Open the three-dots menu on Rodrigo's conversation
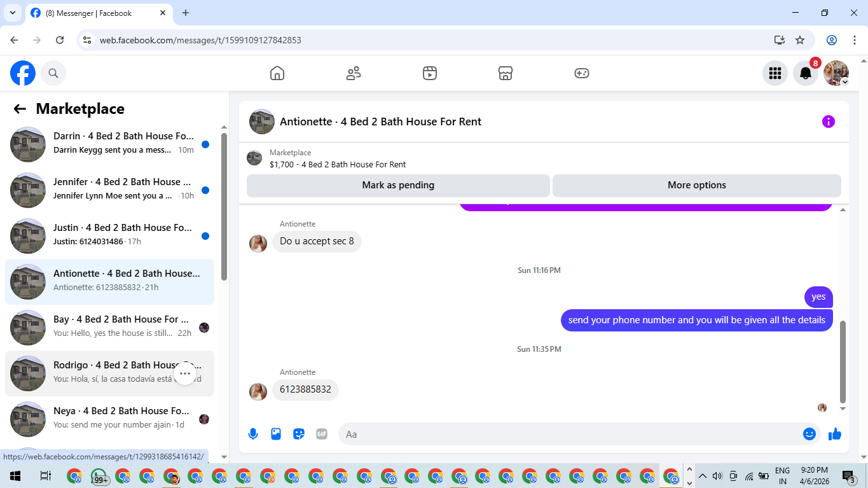The height and width of the screenshot is (488, 868). point(185,373)
